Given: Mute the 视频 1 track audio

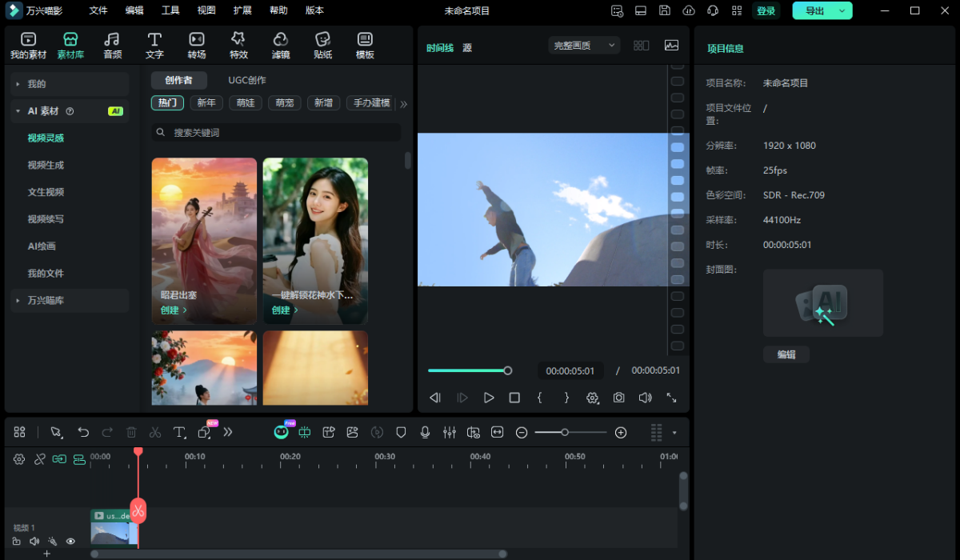Looking at the screenshot, I should pos(34,542).
